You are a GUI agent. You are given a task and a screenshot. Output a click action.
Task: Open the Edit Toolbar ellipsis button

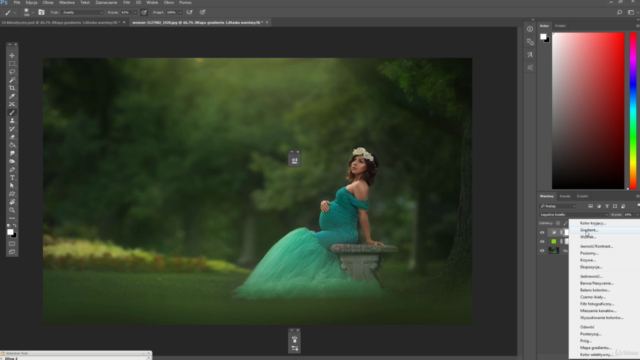coord(12,218)
